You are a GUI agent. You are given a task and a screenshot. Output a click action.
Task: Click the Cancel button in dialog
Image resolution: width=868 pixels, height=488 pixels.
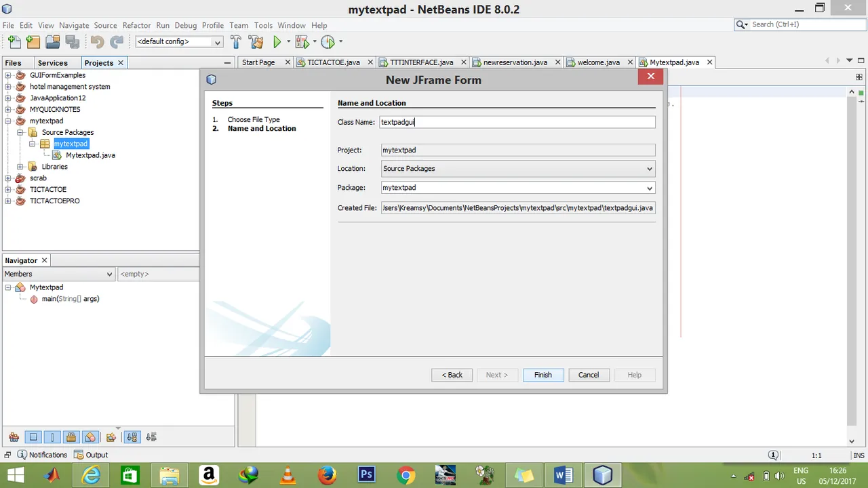(x=589, y=375)
